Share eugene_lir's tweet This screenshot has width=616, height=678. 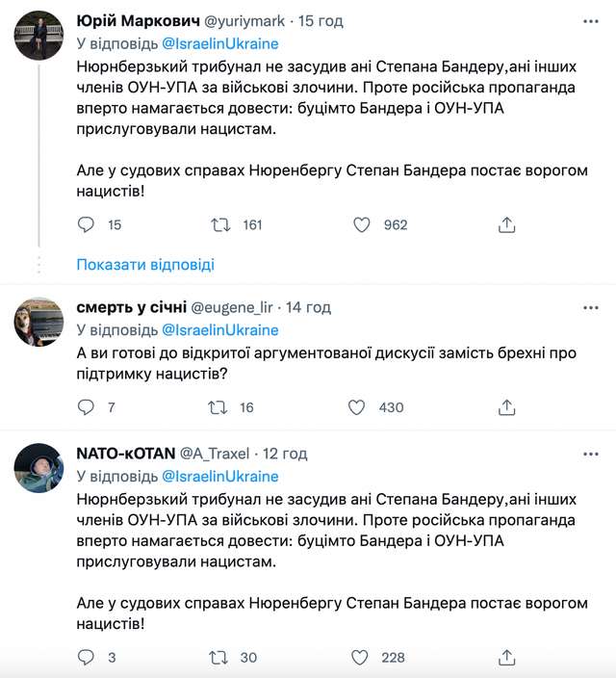[507, 407]
